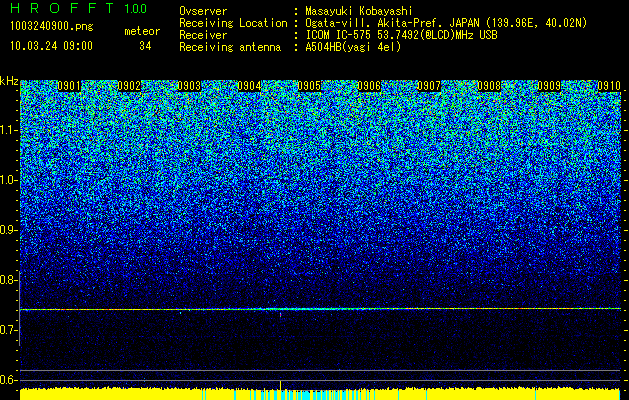Image resolution: width=629 pixels, height=400 pixels.
Task: Click the kHz axis unit label
Action: tap(9, 81)
